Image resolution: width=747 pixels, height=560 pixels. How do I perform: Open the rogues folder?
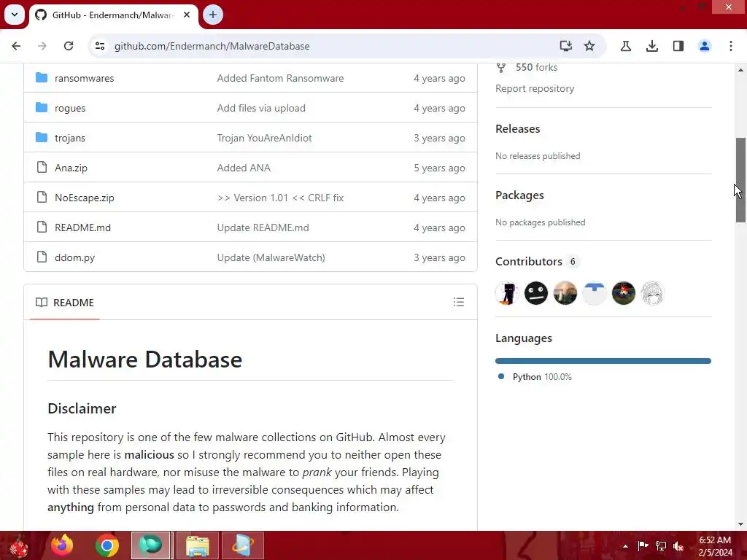tap(70, 108)
